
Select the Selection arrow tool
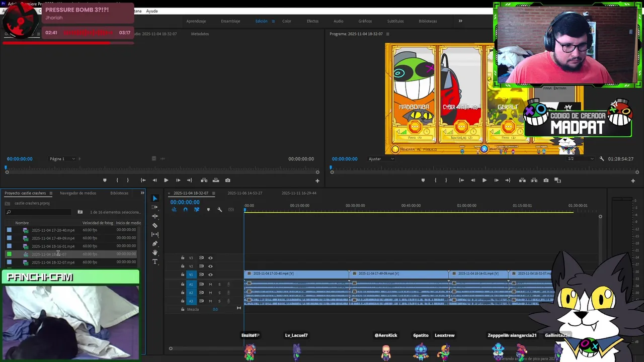tap(155, 198)
